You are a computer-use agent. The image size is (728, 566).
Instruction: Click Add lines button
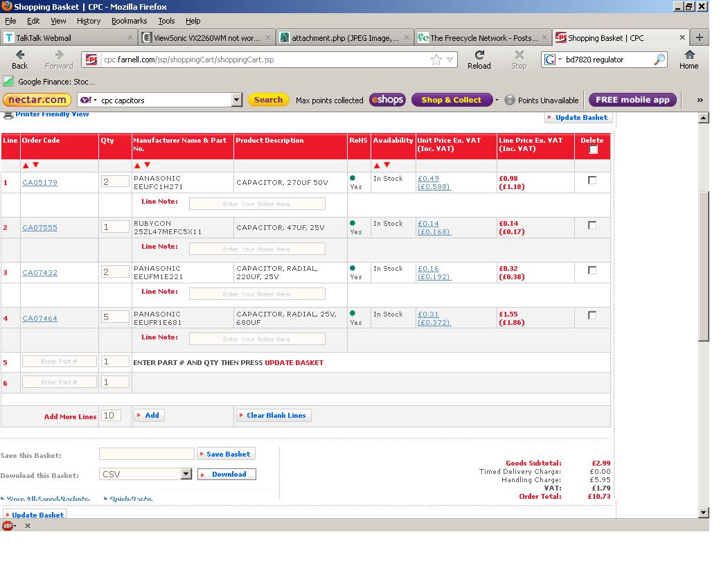[148, 415]
